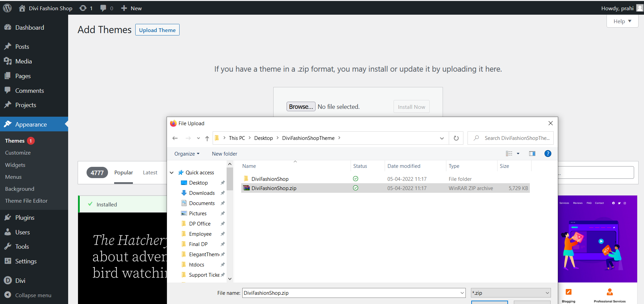The width and height of the screenshot is (644, 304).
Task: Expand the address bar history dropdown
Action: tap(442, 138)
